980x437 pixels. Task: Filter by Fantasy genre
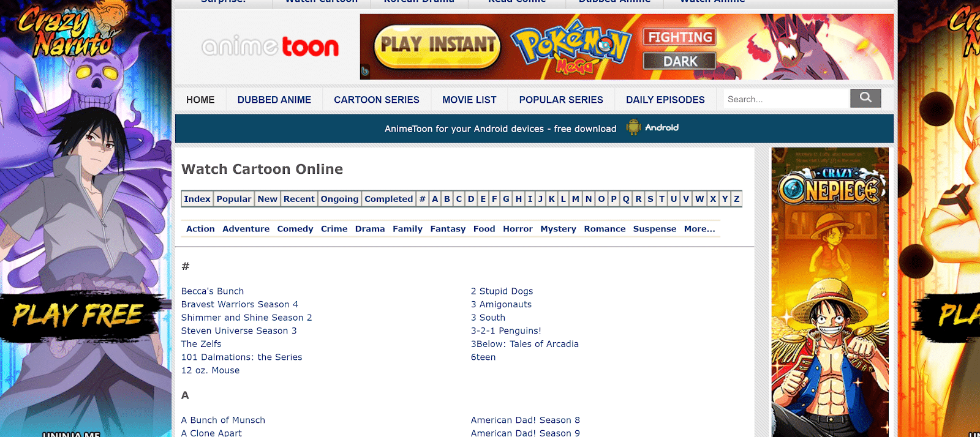click(x=448, y=229)
